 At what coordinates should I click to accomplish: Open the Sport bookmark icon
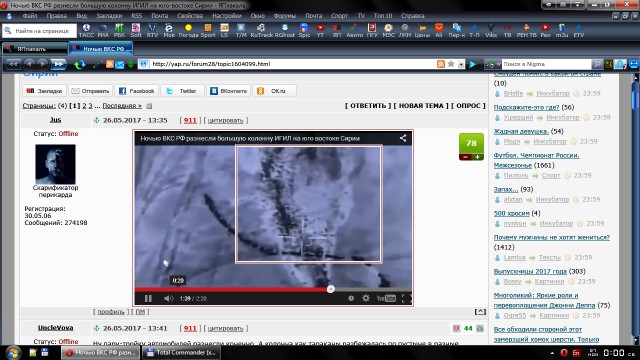(x=208, y=31)
